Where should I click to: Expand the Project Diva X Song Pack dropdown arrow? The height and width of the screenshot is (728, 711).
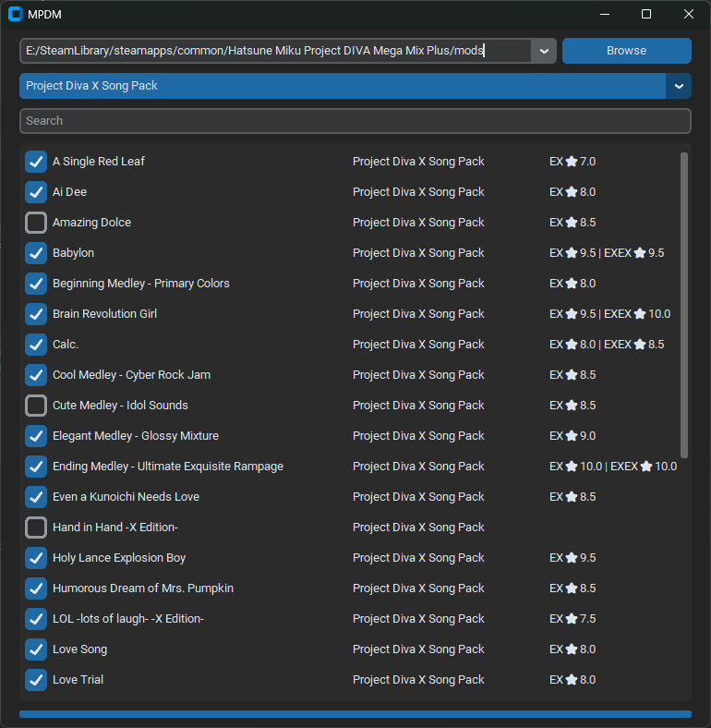(679, 86)
